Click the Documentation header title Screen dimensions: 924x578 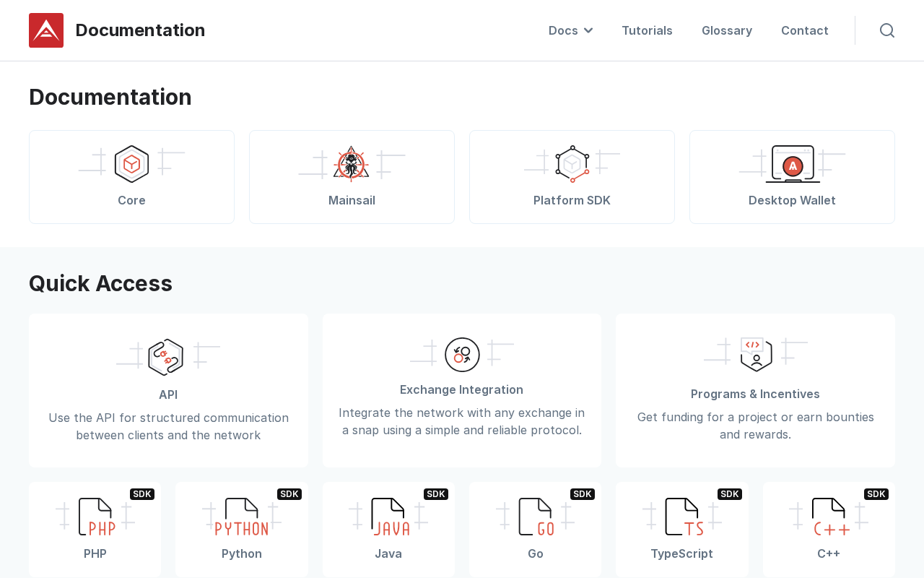pyautogui.click(x=140, y=30)
